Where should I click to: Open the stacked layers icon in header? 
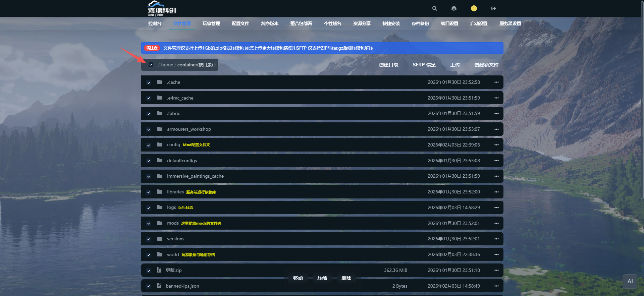(454, 8)
